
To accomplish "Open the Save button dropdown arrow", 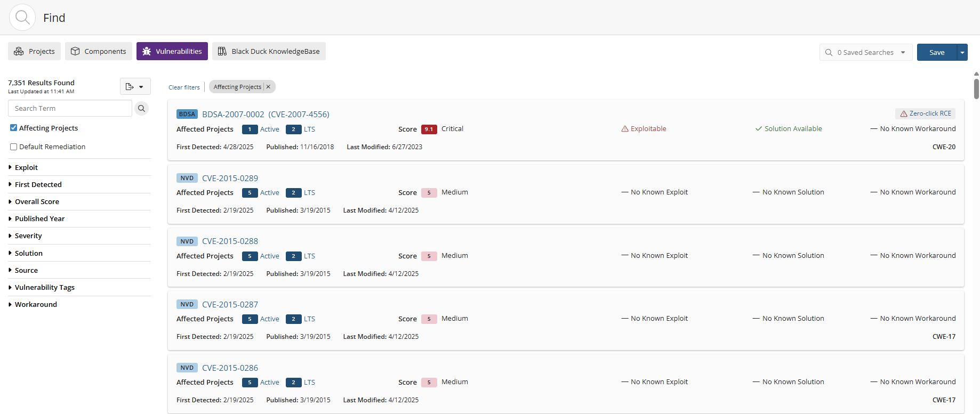I will click(x=962, y=52).
